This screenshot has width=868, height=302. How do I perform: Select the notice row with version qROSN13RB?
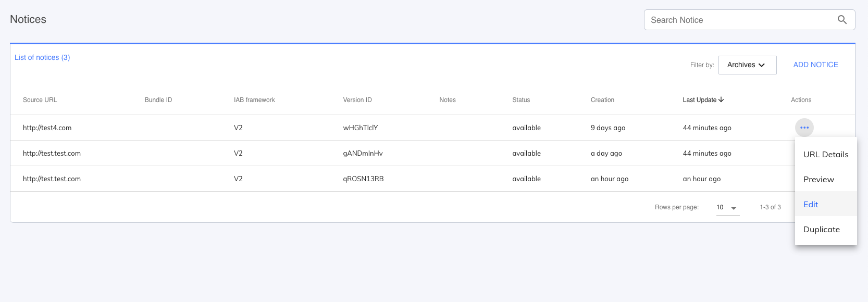pos(363,179)
